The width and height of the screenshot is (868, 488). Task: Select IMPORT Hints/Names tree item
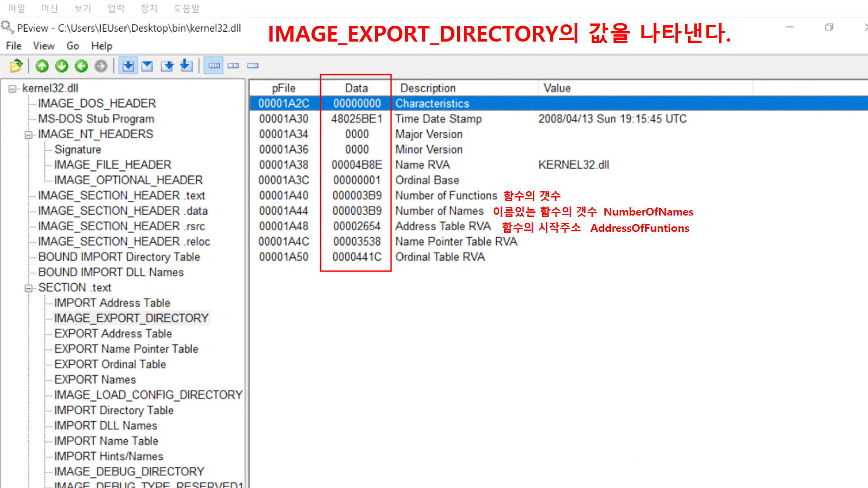pyautogui.click(x=109, y=457)
